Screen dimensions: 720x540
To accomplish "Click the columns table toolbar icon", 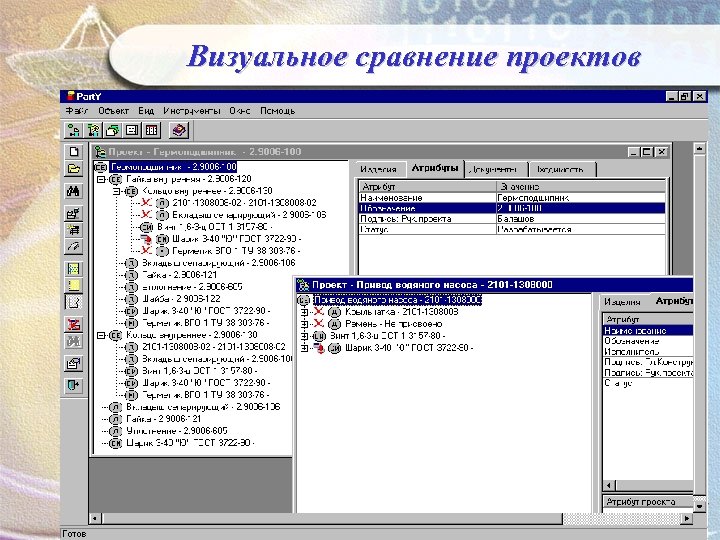I will (x=152, y=131).
